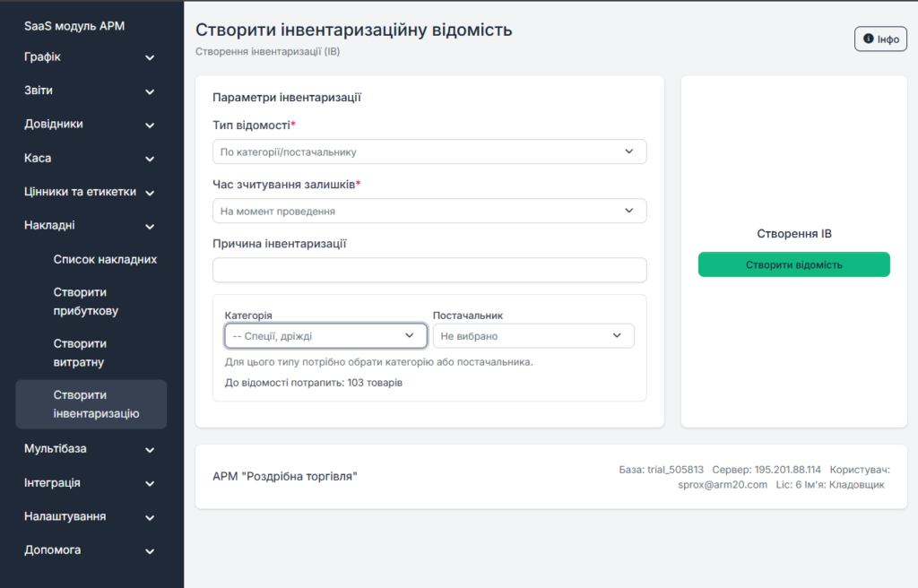918x588 pixels.
Task: Click the Причина інвентаризації input field
Action: tap(429, 271)
